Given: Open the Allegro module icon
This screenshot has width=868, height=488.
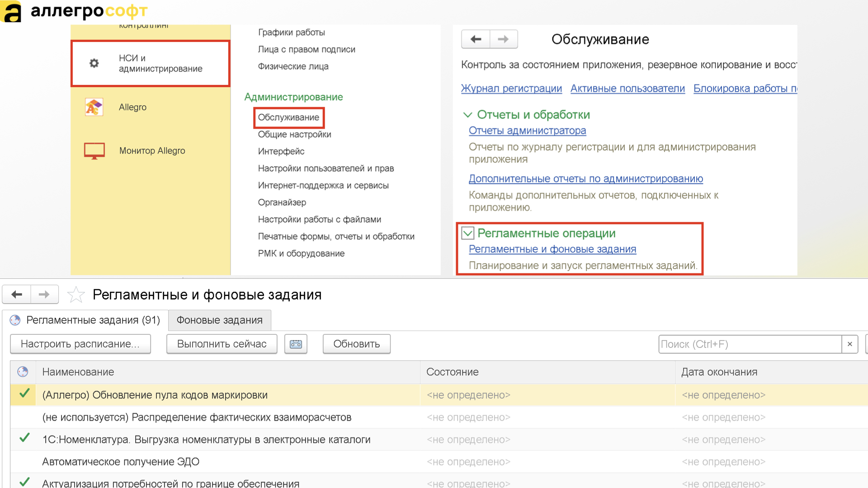Looking at the screenshot, I should [x=94, y=107].
